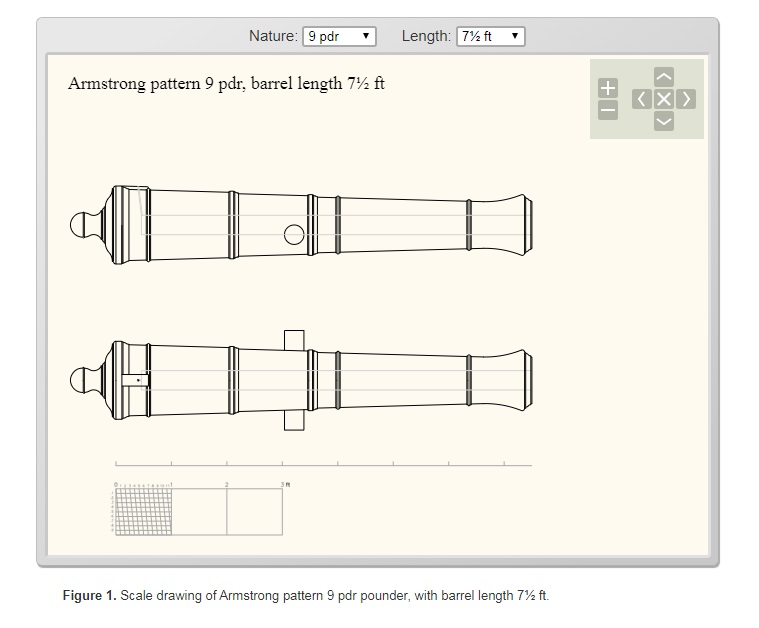
Task: Click the 'Armstrong pattern 9 pdr' drawing title
Action: (x=226, y=83)
